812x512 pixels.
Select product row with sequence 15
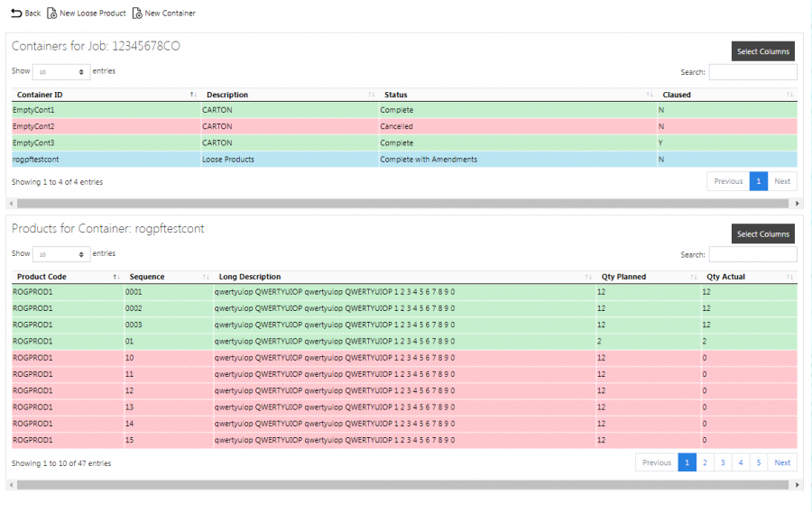coord(404,440)
